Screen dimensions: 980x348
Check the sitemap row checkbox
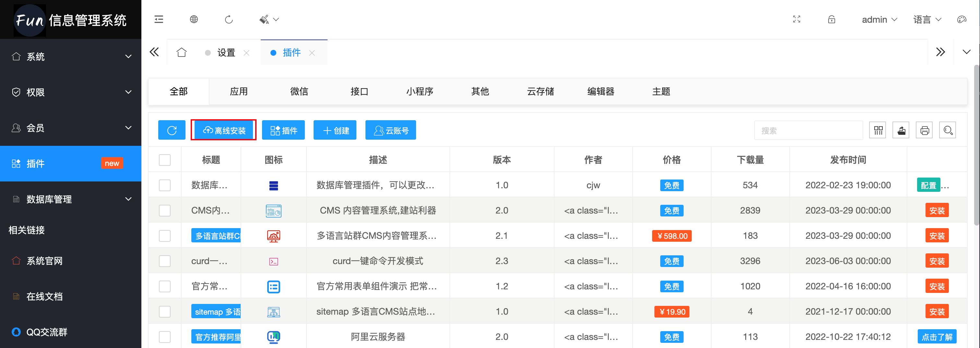(165, 312)
